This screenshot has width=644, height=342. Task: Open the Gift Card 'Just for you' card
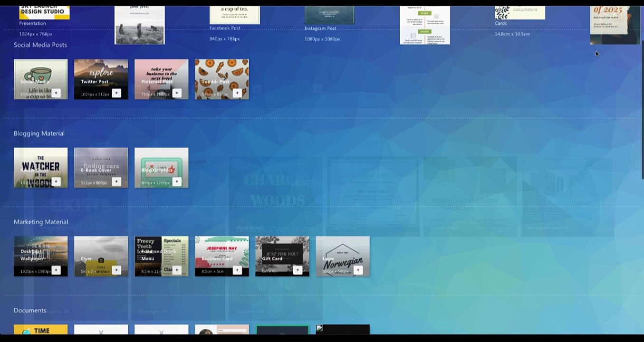[282, 256]
